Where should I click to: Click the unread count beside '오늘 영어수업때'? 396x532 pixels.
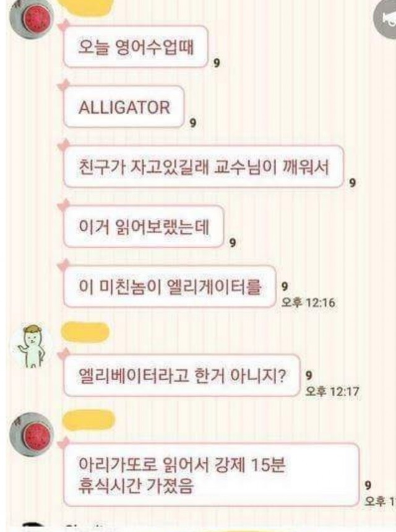click(x=217, y=62)
